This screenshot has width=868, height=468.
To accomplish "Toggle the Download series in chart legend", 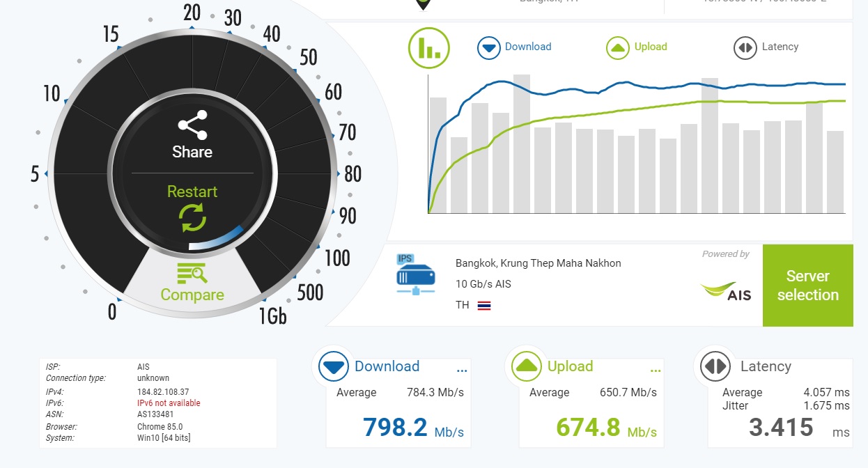I will point(514,47).
